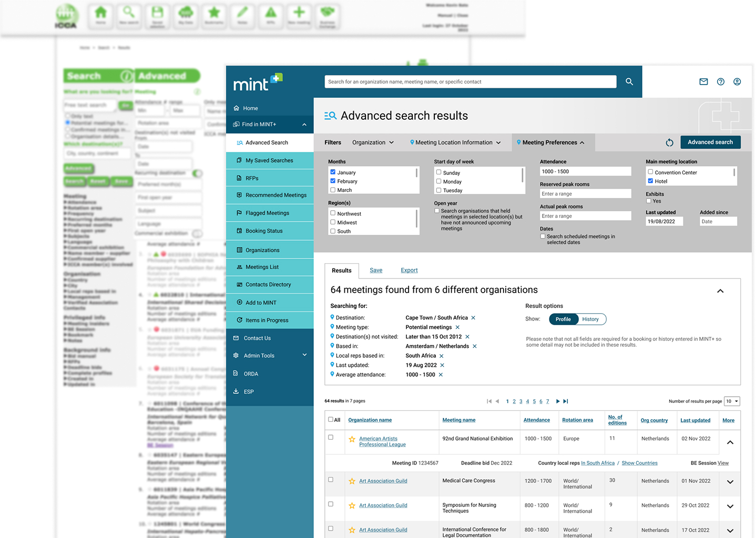Open the Notes pencil icon
This screenshot has height=538, width=756.
point(242,16)
